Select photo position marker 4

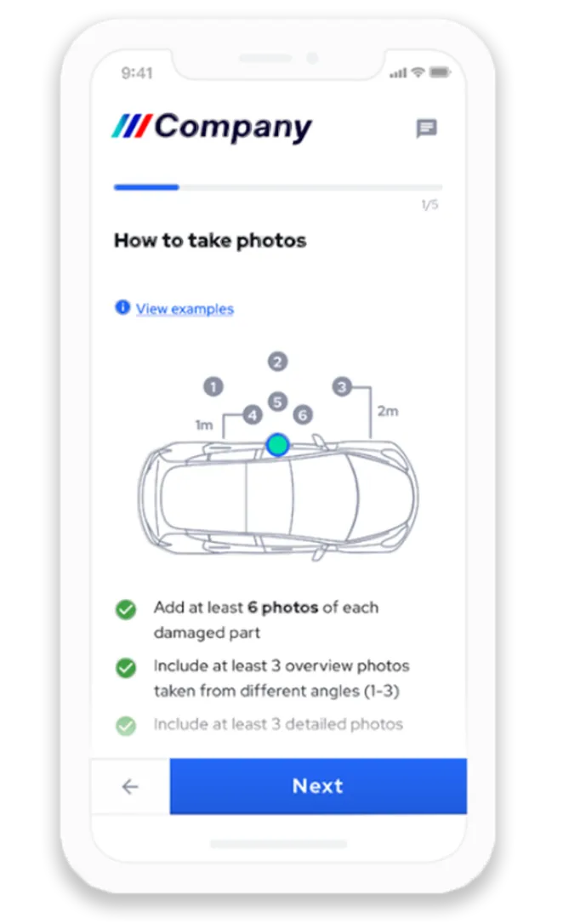click(x=252, y=415)
